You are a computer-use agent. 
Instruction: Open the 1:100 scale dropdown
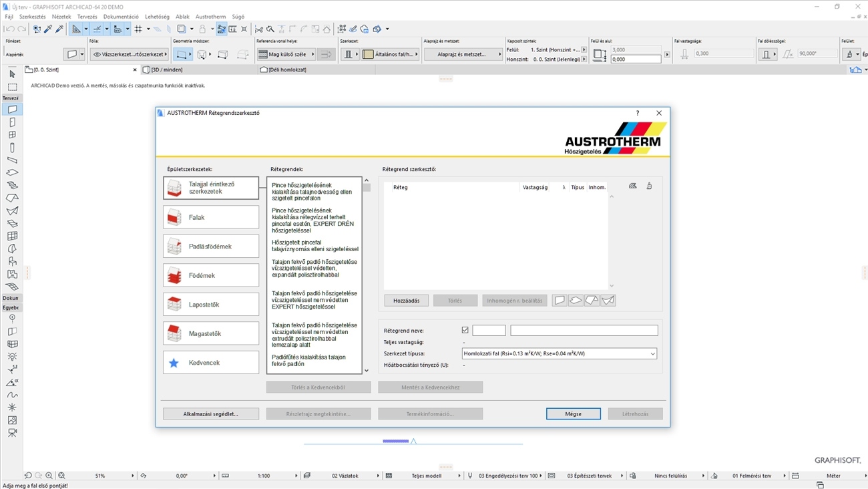coord(264,476)
